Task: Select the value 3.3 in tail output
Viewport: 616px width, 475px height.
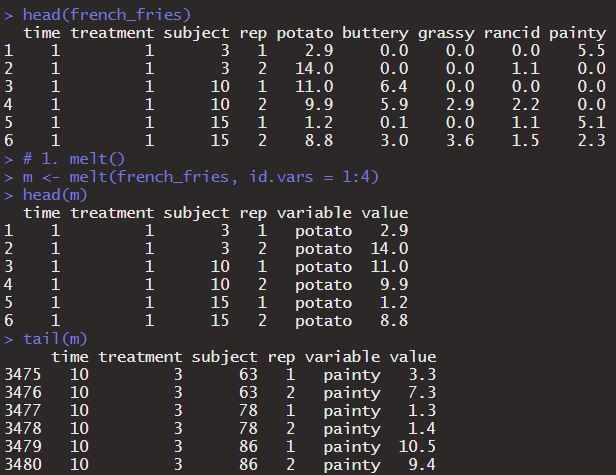Action: 422,374
